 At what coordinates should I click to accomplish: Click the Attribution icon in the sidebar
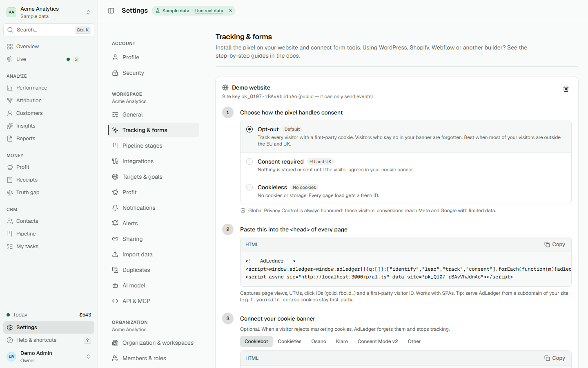coord(10,101)
